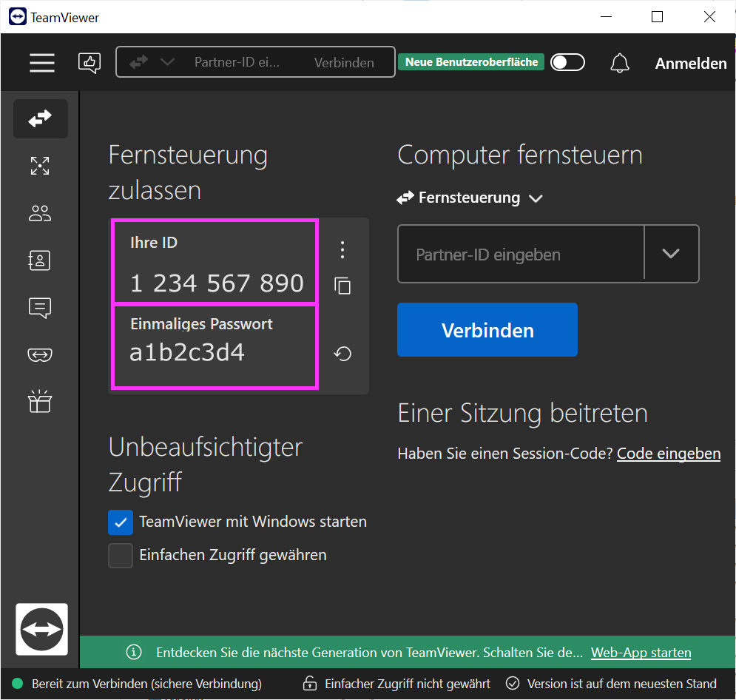Screen dimensions: 736x700
Task: Click the Computer fernsteuern heading
Action: coord(519,155)
